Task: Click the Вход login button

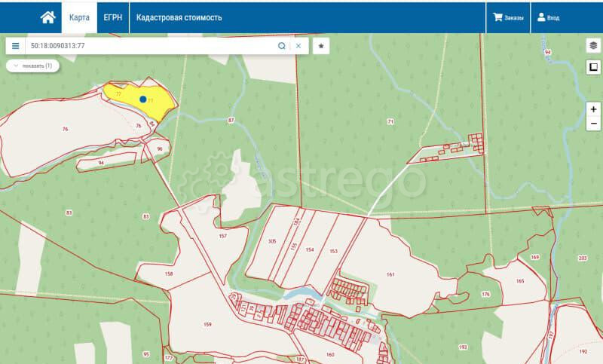Action: click(x=548, y=17)
